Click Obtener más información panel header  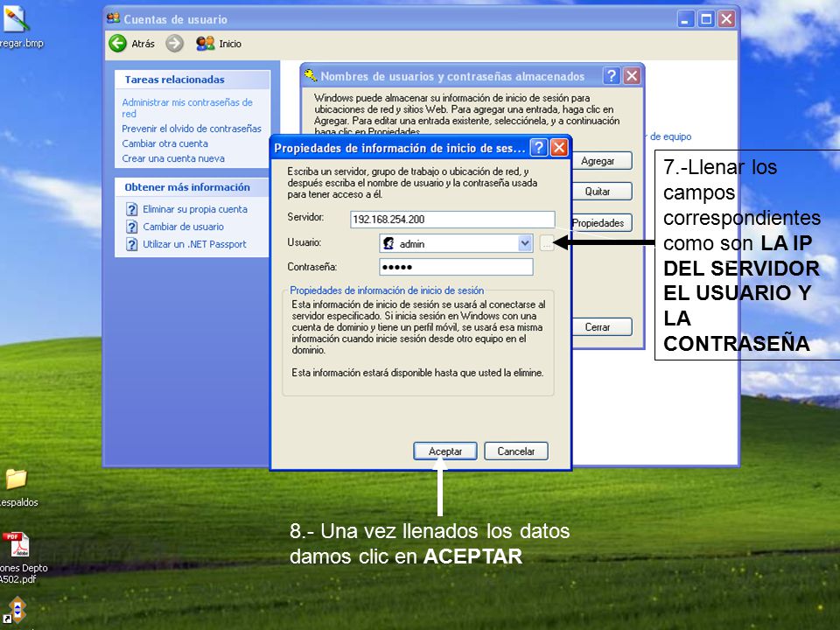tap(192, 187)
